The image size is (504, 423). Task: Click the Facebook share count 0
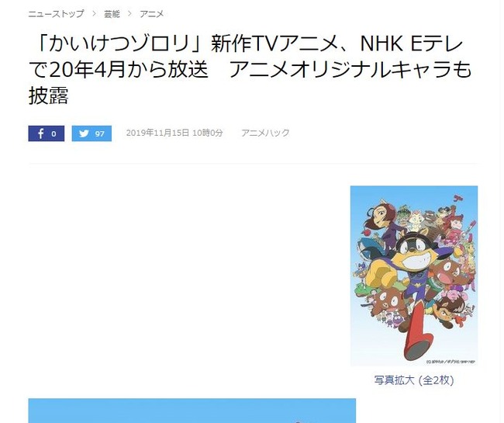point(54,133)
